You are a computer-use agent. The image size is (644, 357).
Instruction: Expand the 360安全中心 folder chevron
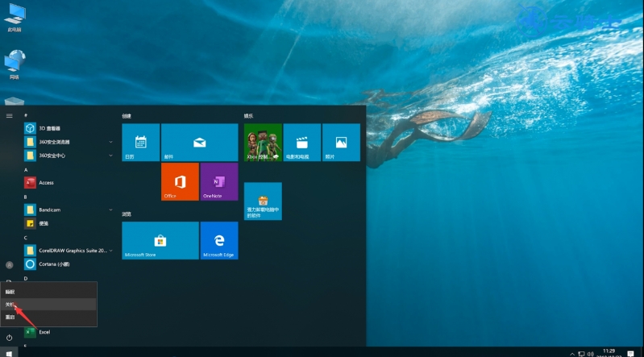[x=110, y=156]
